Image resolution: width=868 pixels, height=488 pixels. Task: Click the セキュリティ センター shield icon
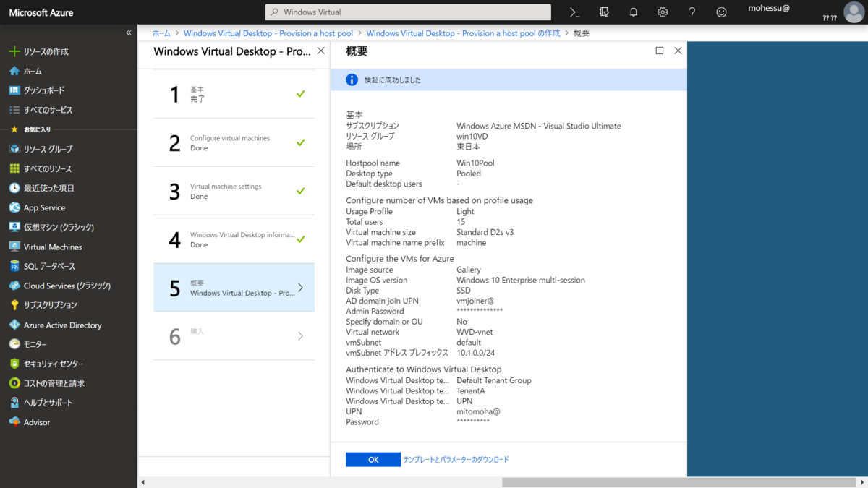[14, 364]
